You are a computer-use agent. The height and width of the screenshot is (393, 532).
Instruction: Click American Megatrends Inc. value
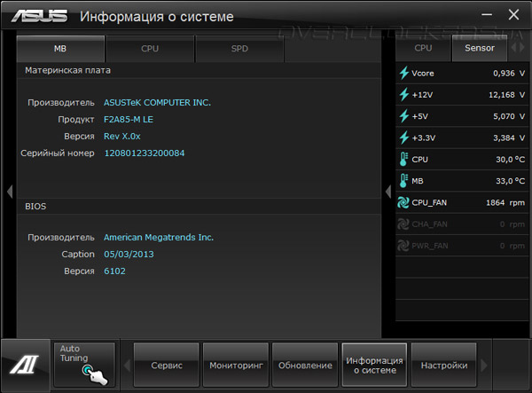[x=159, y=237]
